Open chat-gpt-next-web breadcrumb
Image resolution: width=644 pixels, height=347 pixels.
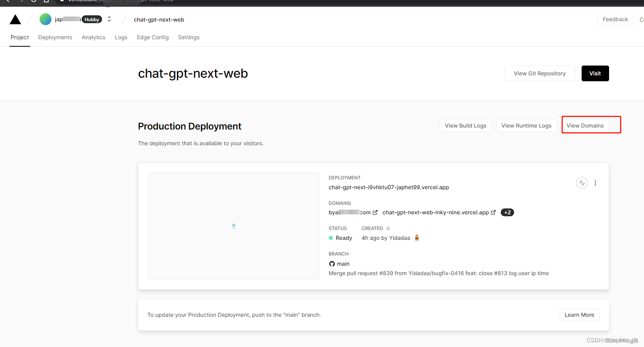[x=159, y=20]
